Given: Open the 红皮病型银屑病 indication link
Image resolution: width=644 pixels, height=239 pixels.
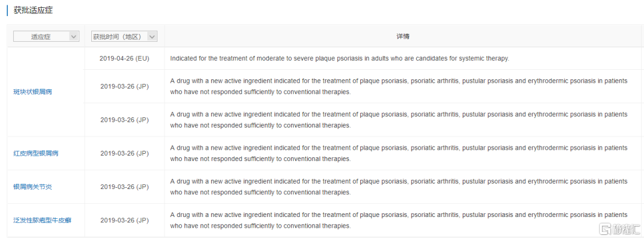Looking at the screenshot, I should click(x=36, y=153).
